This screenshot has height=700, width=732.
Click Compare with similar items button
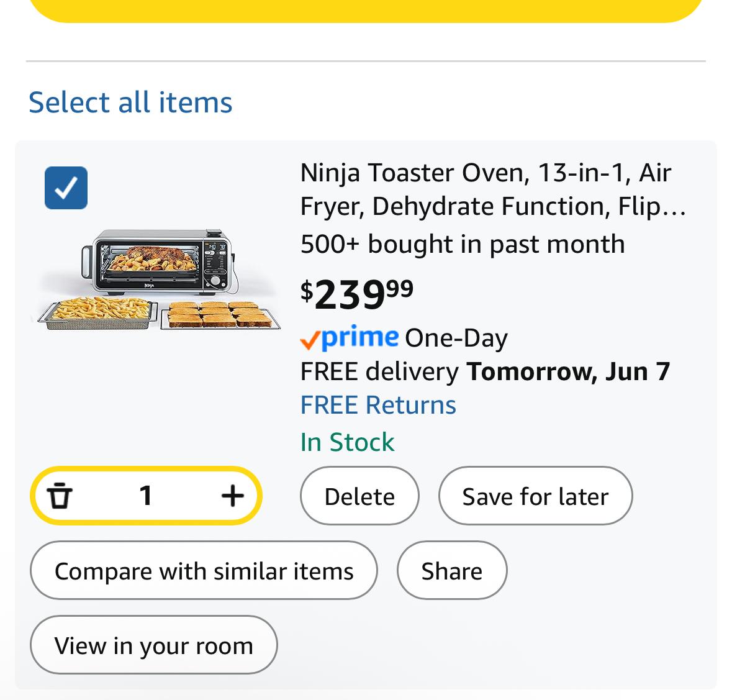204,571
